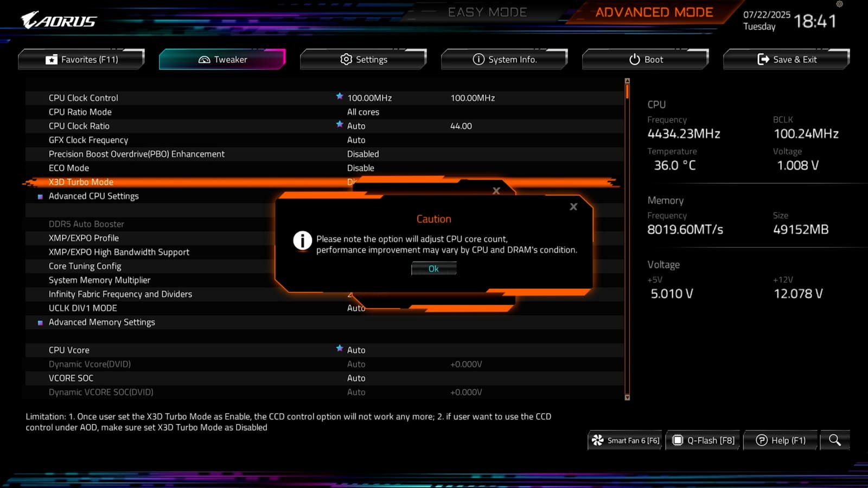Edit CPU Clock Control 100.00MHz value
Viewport: 868px width, 488px height.
pos(369,98)
